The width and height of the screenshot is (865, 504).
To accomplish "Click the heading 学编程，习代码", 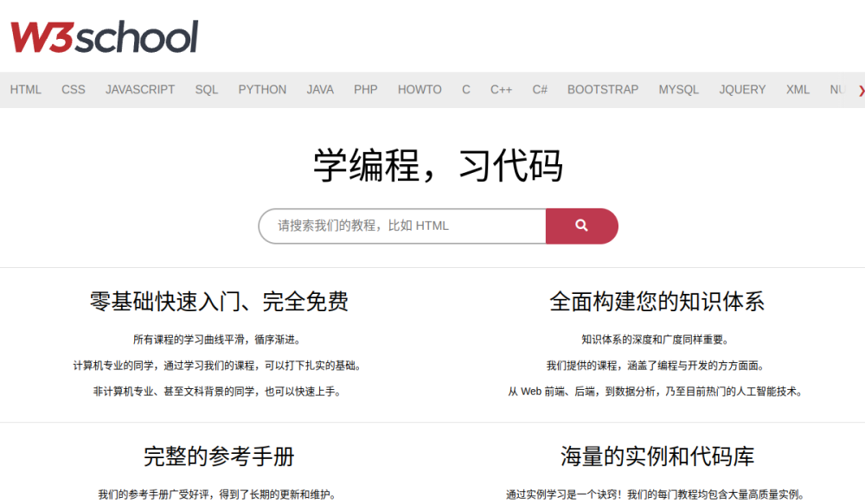I will (438, 165).
